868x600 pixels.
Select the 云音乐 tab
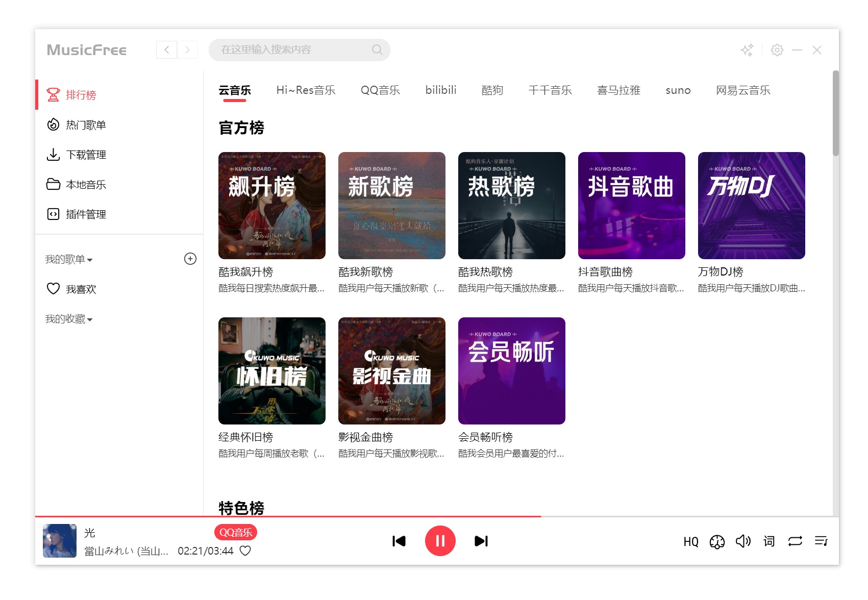235,90
